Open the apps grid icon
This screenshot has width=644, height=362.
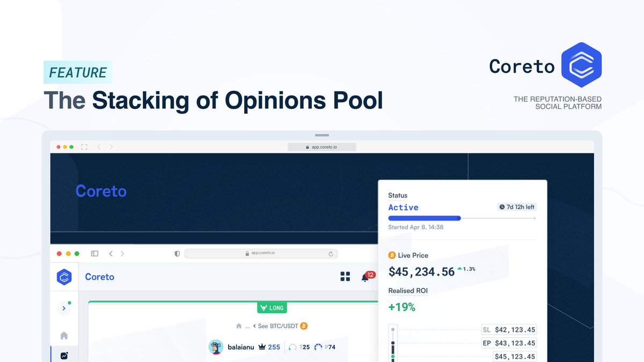pyautogui.click(x=345, y=277)
